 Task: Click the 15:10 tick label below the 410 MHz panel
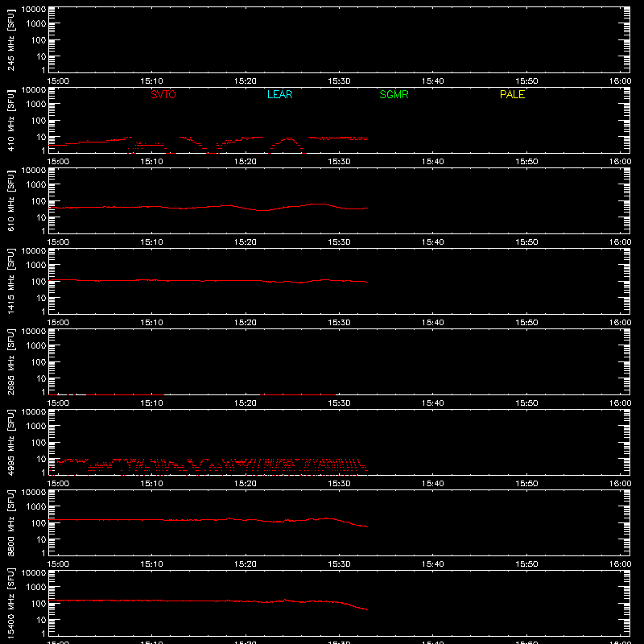(x=151, y=162)
